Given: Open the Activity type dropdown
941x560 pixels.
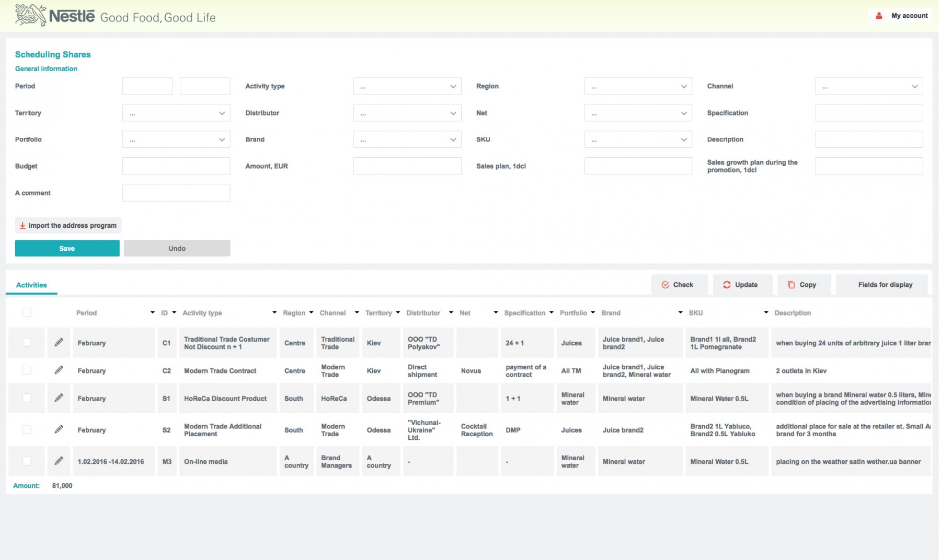Looking at the screenshot, I should [407, 86].
